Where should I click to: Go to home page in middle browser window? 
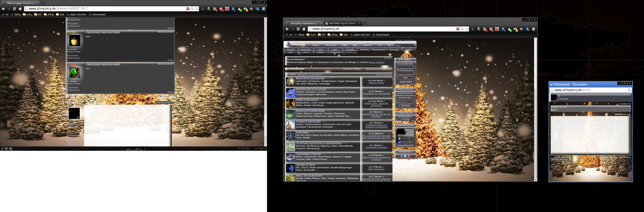[304, 29]
